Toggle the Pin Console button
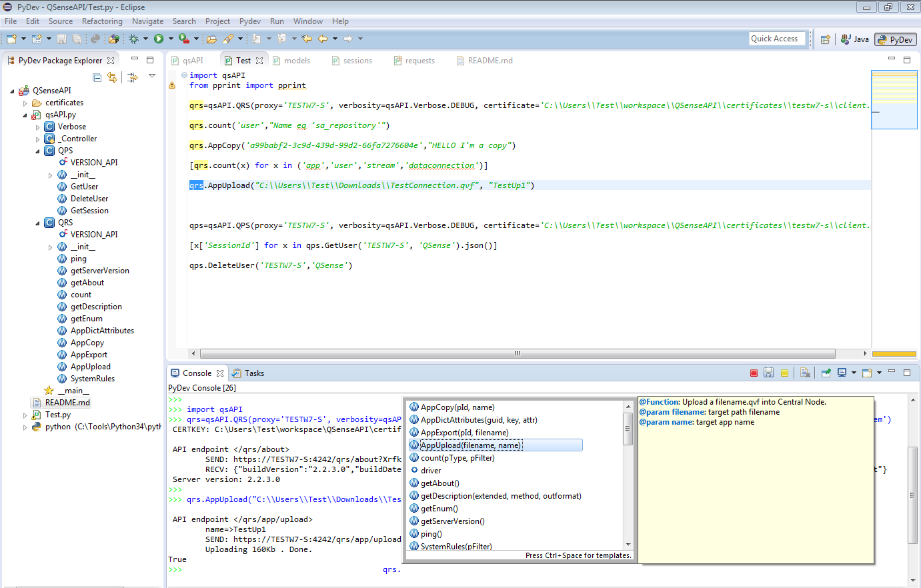921x588 pixels. click(826, 373)
